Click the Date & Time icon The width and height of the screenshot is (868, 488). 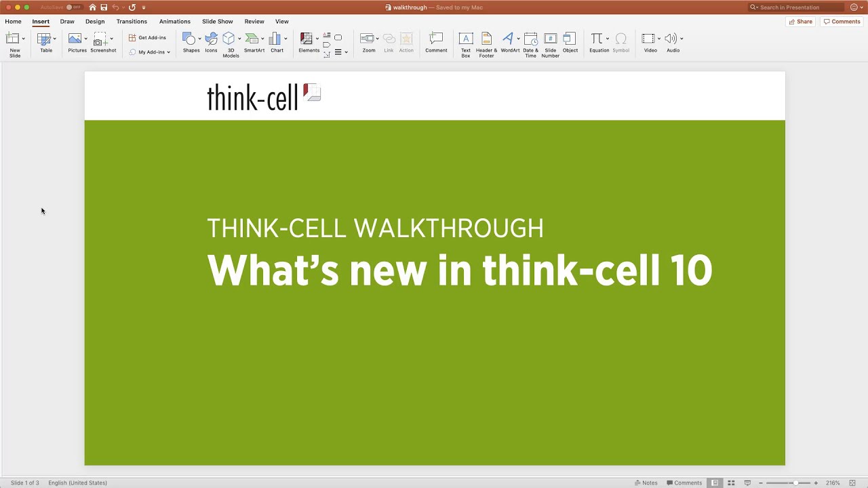coord(530,43)
